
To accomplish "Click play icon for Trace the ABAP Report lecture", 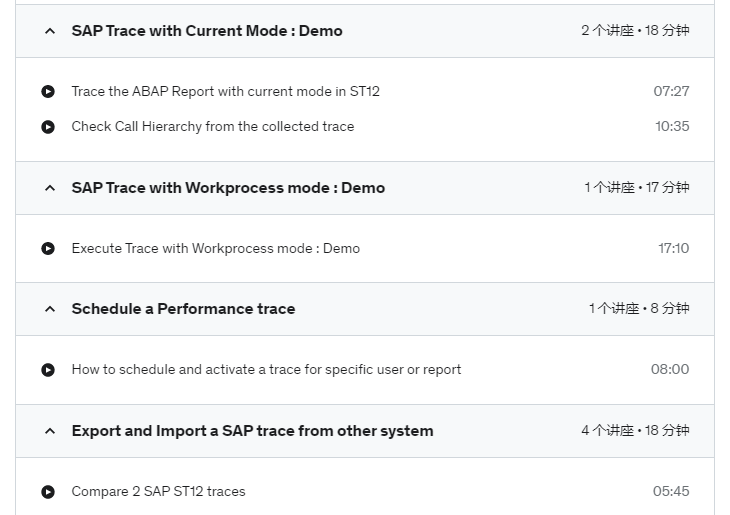I will (48, 91).
